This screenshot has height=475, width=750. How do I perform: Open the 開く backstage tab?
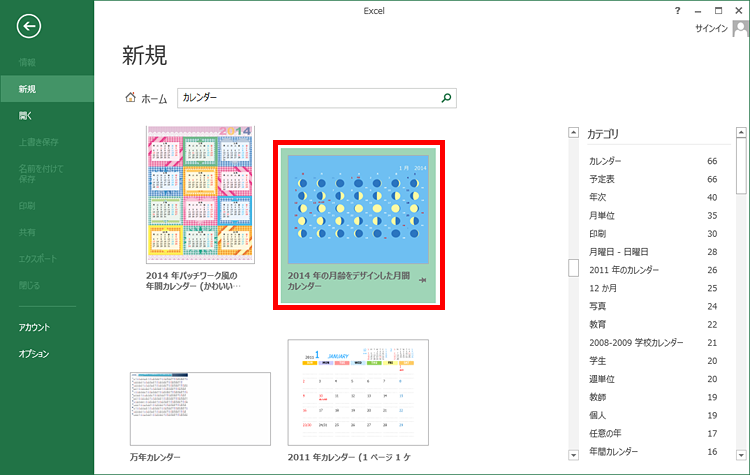[25, 116]
